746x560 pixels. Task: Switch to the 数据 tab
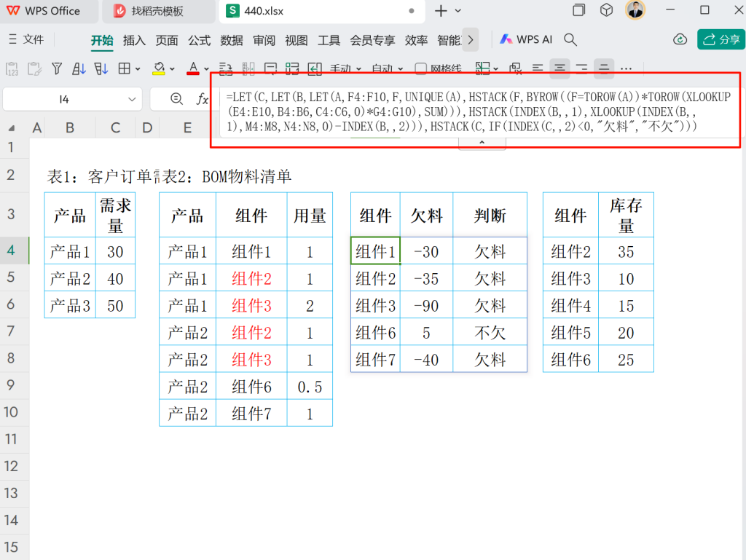point(232,40)
